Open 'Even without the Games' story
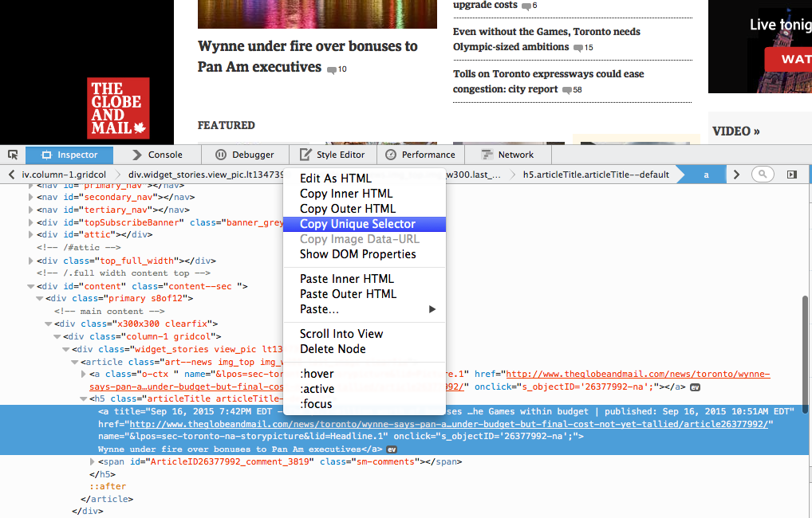Viewport: 812px width, 518px height. [x=547, y=39]
